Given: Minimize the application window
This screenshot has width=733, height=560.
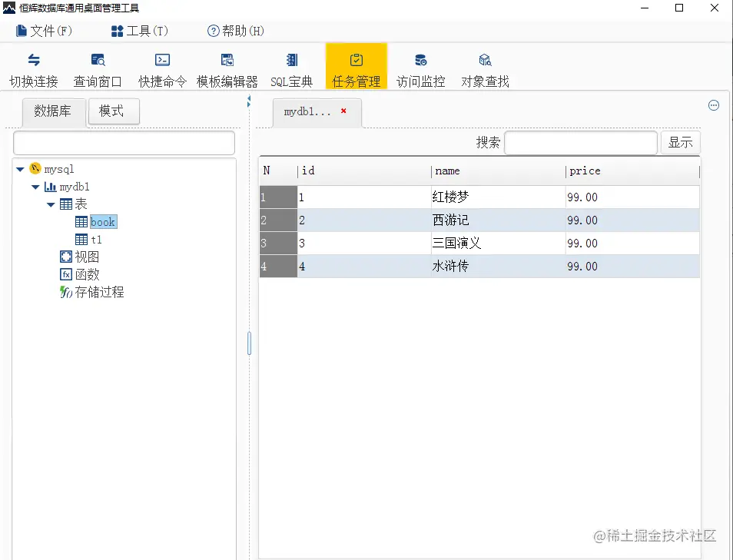Looking at the screenshot, I should click(645, 8).
